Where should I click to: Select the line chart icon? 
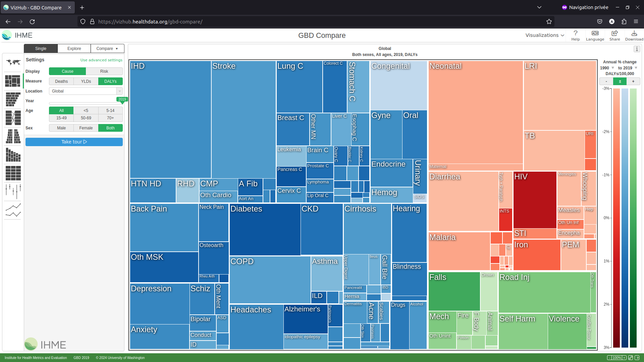13,210
